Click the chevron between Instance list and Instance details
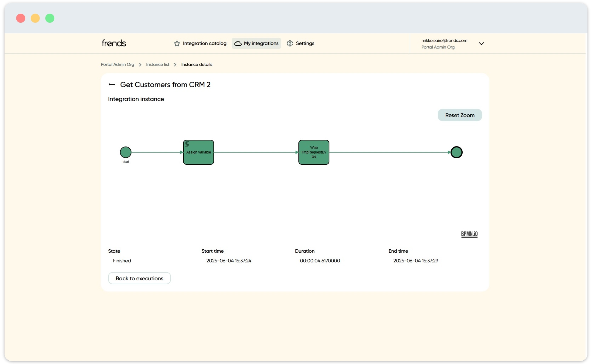The width and height of the screenshot is (592, 364). coord(175,64)
